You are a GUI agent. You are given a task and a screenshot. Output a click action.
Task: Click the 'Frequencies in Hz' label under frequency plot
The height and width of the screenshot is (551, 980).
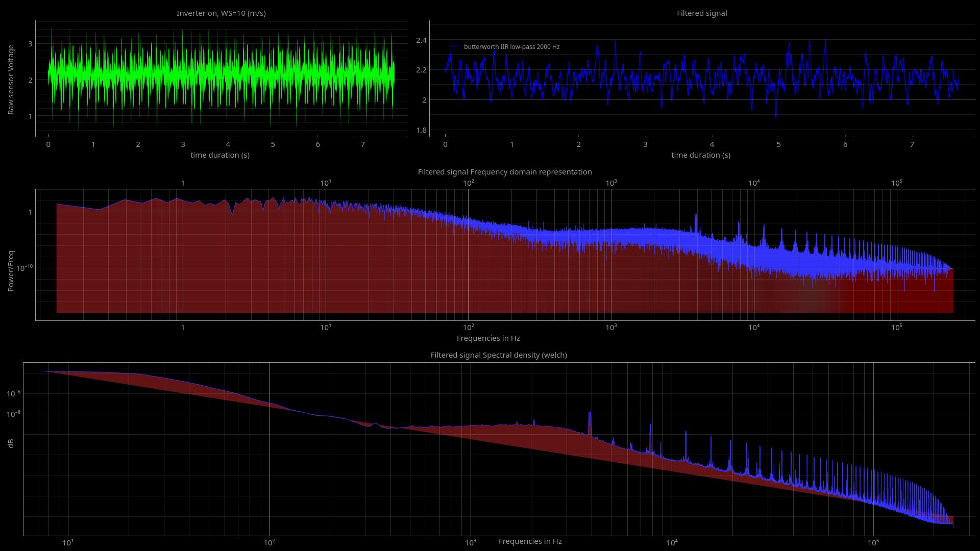(x=488, y=338)
